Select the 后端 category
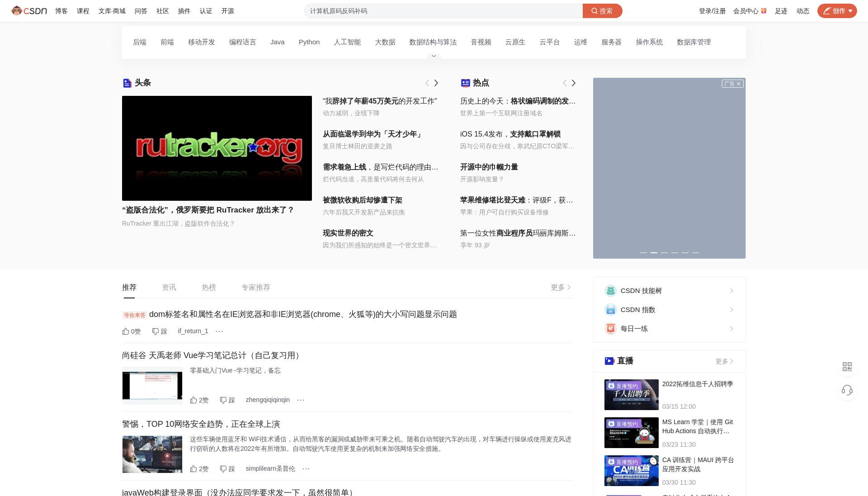Screen dimensions: 868x496 pyautogui.click(x=140, y=42)
